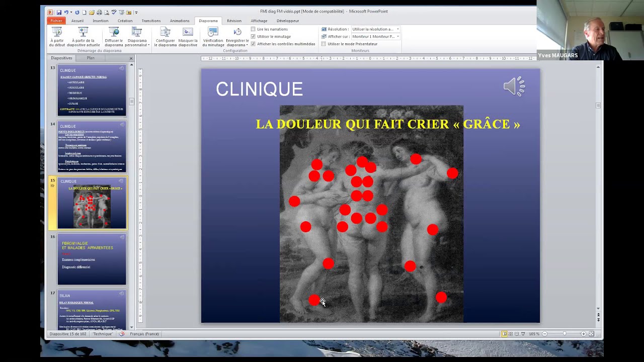Switch to the Affichage ribbon tab
The height and width of the screenshot is (362, 644).
click(259, 21)
